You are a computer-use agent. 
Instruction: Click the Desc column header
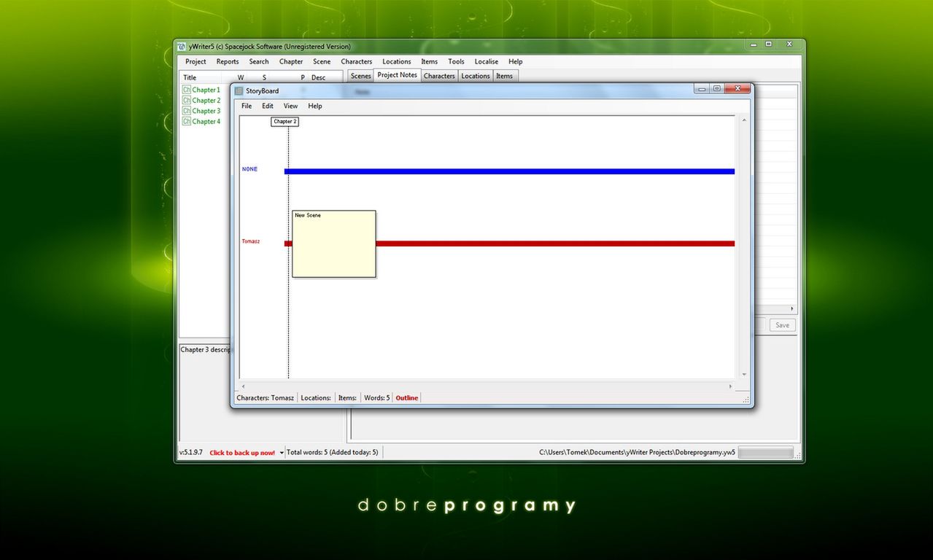[318, 77]
